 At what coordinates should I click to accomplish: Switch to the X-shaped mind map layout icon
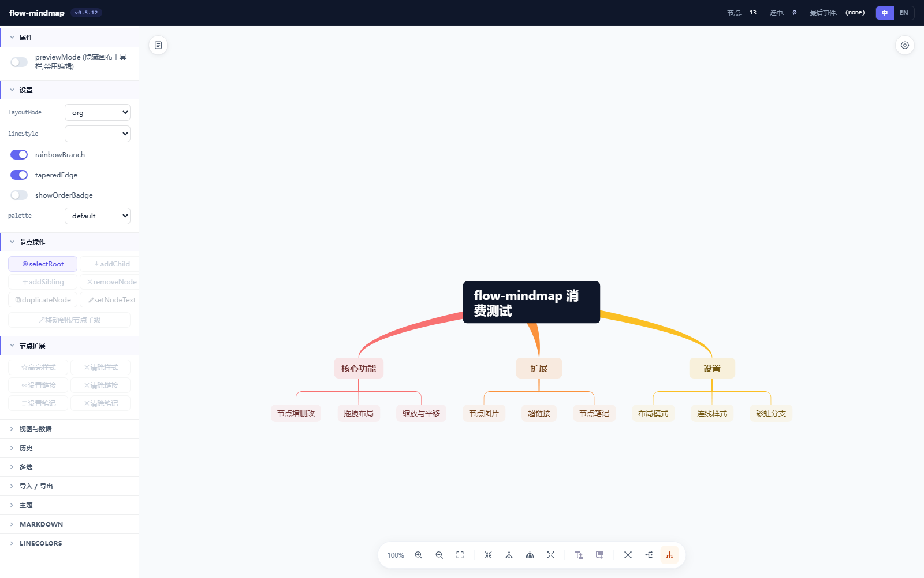(628, 555)
